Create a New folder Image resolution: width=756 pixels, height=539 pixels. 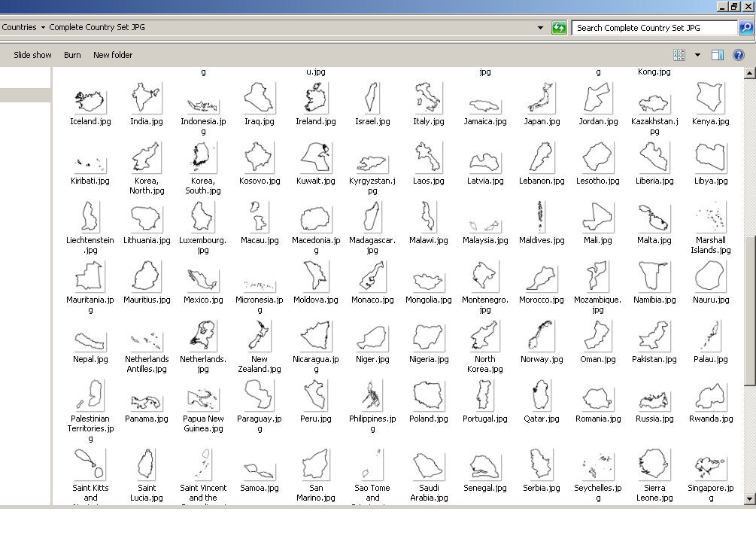tap(112, 54)
